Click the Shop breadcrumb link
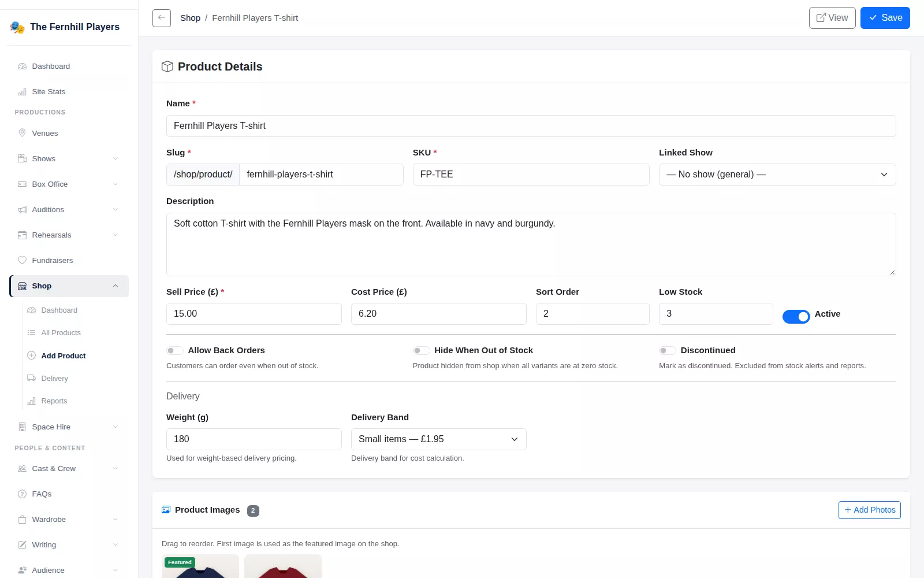The width and height of the screenshot is (924, 578). click(x=190, y=18)
